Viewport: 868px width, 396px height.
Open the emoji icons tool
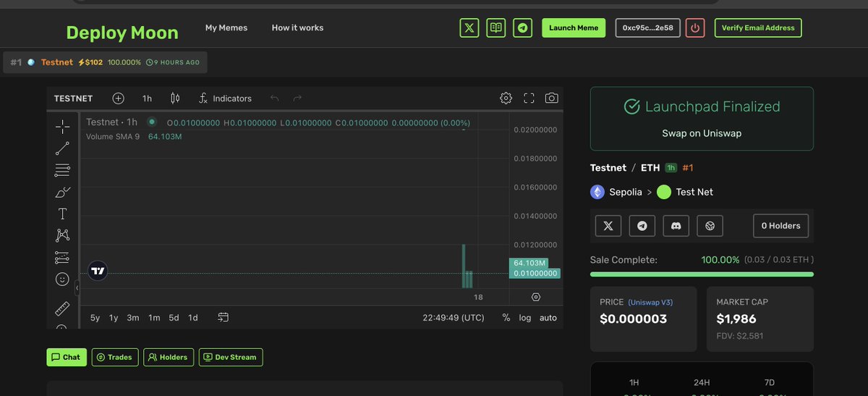pyautogui.click(x=63, y=279)
